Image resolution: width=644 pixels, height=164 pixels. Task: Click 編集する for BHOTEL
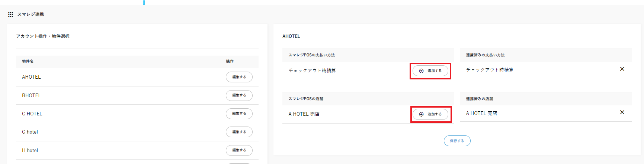click(239, 95)
